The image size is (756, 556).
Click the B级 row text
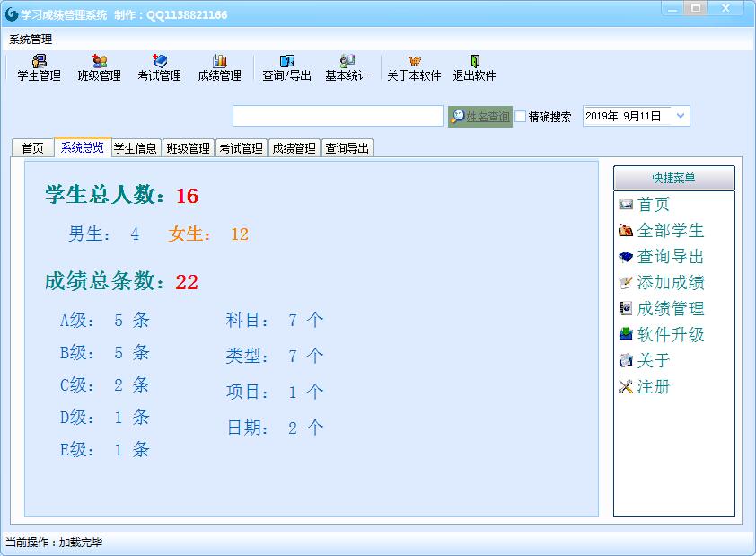tap(105, 352)
